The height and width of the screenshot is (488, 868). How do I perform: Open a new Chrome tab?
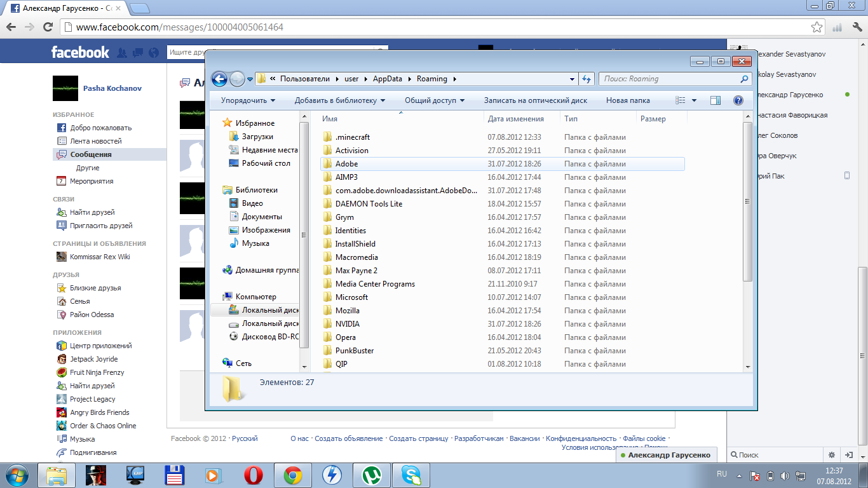point(139,9)
